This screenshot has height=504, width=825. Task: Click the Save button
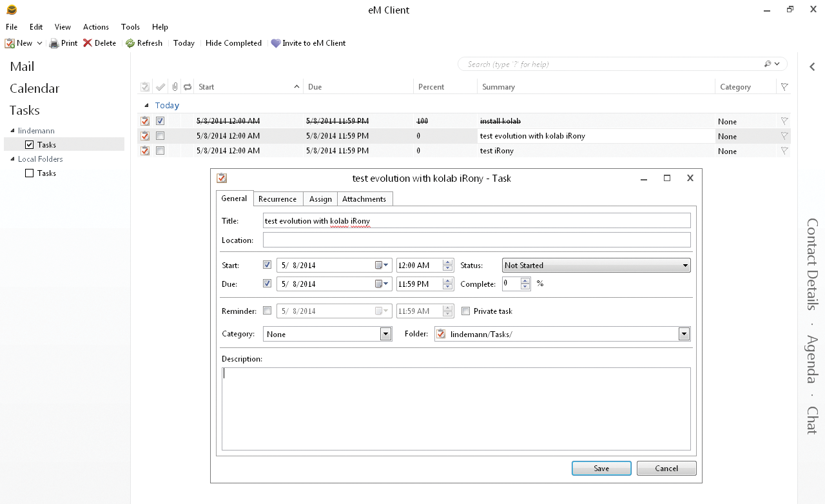click(x=601, y=469)
